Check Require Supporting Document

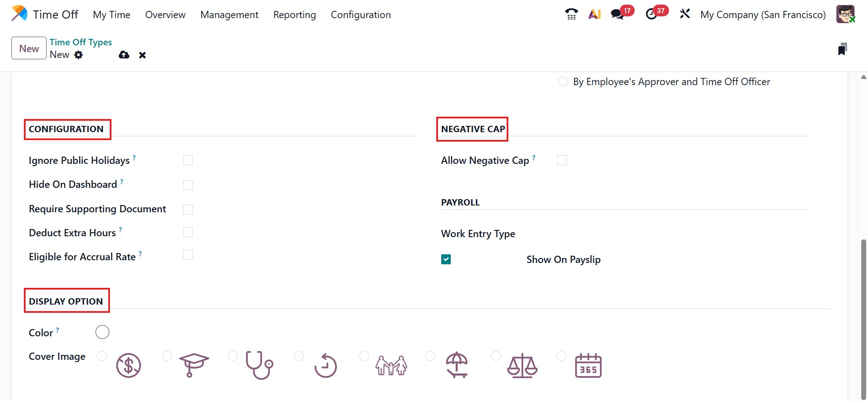point(188,209)
